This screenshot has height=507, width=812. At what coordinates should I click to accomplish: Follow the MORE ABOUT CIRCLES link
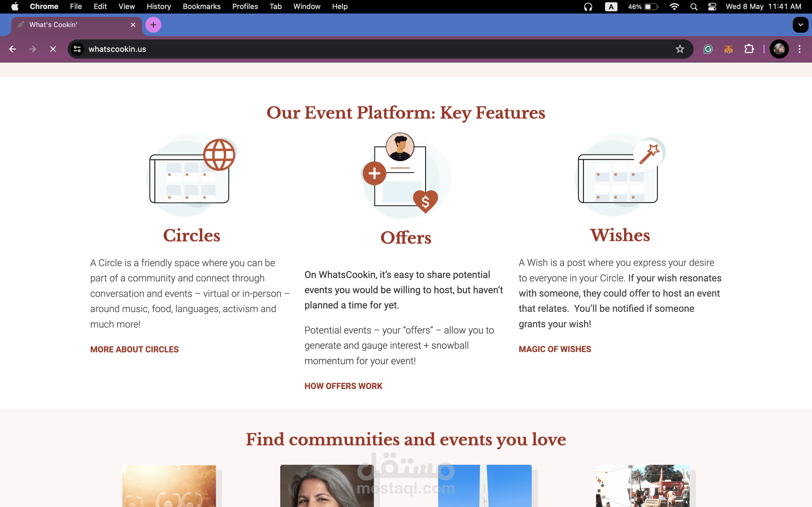click(134, 349)
